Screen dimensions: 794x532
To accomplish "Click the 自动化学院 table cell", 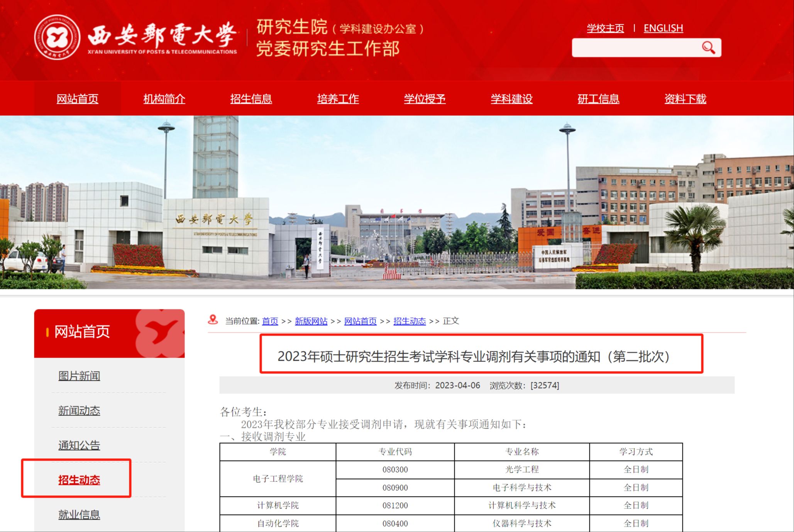I will pos(278,524).
